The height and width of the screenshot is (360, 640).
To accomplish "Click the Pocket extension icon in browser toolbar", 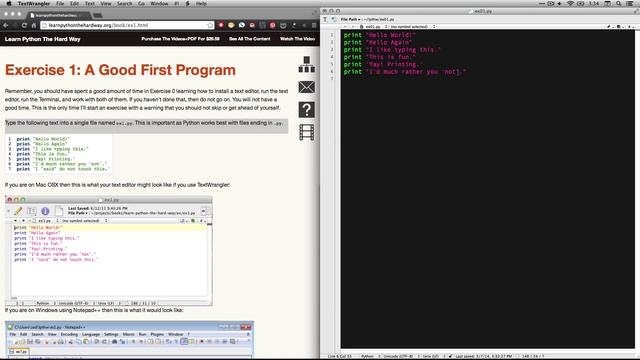I will click(x=283, y=25).
